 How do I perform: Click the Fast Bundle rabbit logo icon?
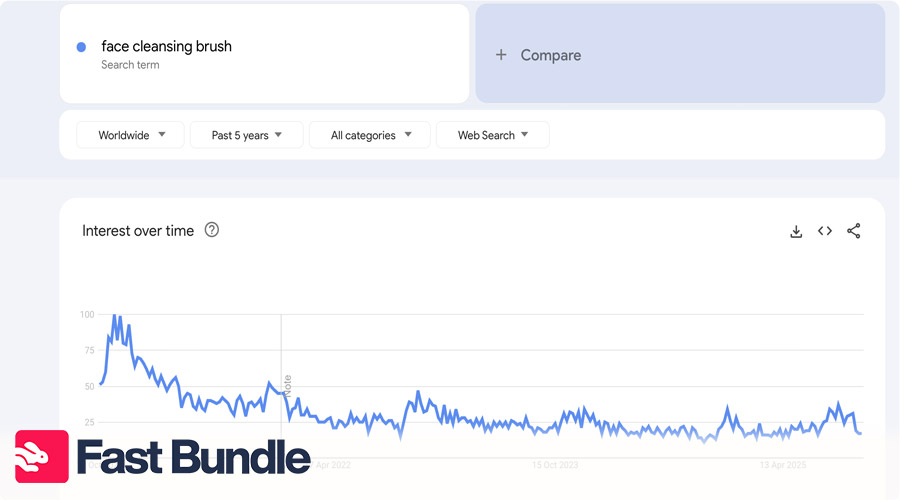41,457
